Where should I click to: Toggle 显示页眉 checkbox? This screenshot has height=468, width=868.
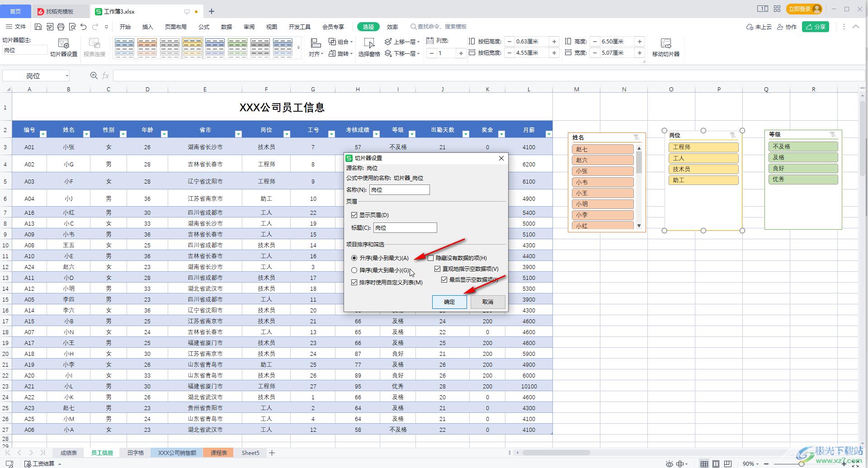(x=354, y=215)
